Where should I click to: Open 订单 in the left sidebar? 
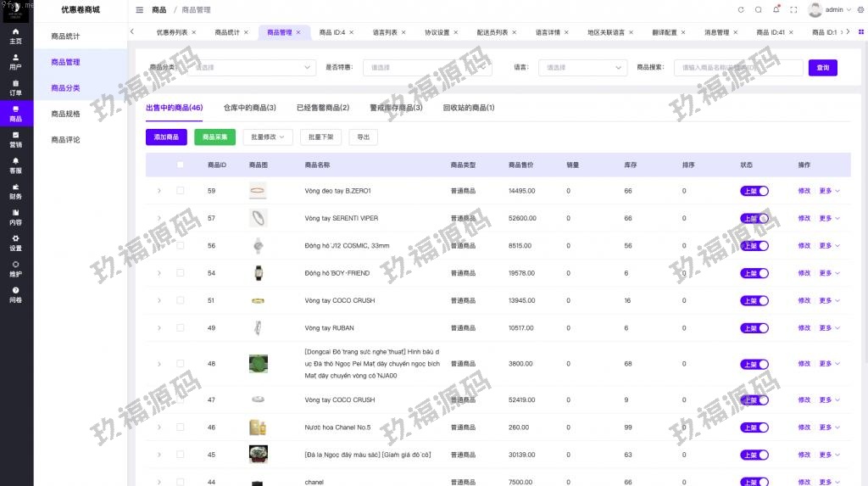pyautogui.click(x=16, y=87)
